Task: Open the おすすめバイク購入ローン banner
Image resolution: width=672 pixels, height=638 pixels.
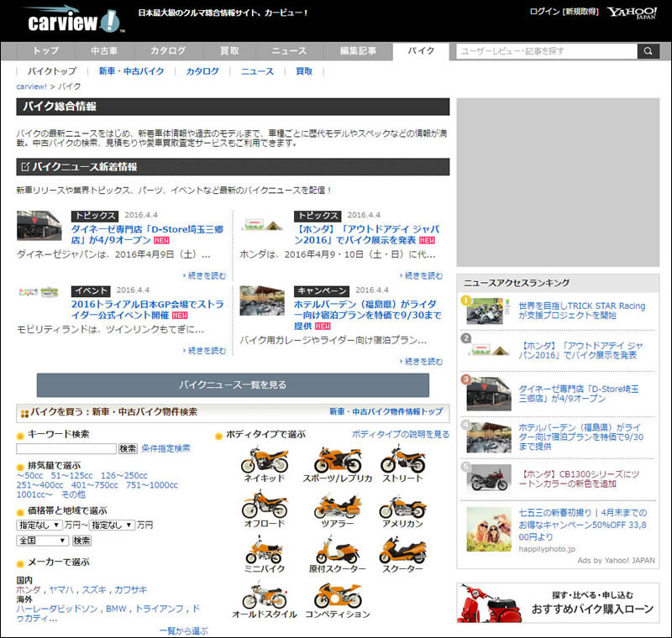Action: (558, 603)
